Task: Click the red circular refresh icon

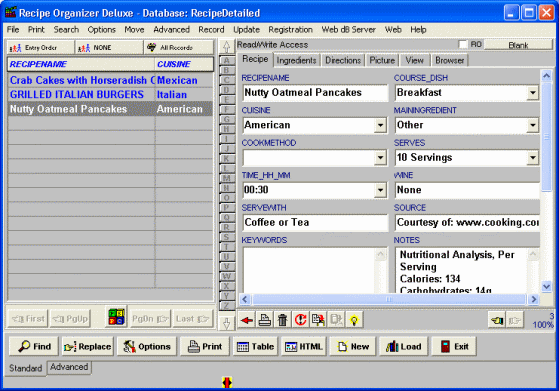Action: (x=300, y=320)
